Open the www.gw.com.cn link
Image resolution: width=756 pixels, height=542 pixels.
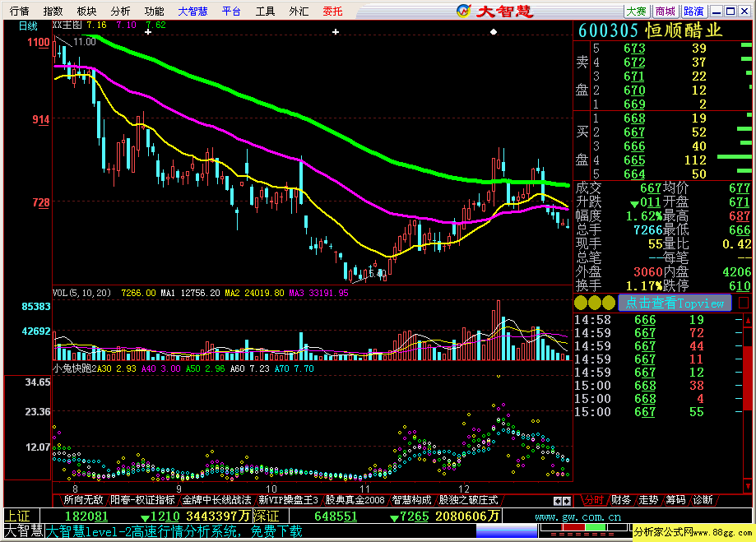tap(577, 517)
